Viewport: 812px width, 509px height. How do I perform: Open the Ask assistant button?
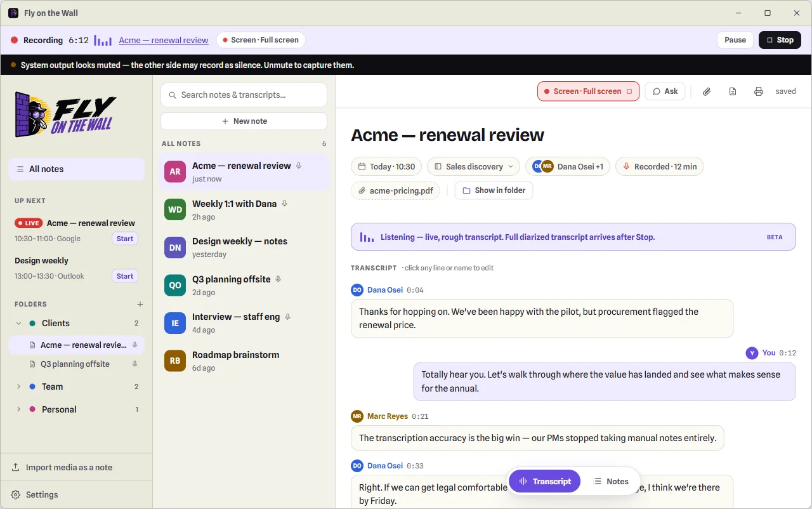665,91
